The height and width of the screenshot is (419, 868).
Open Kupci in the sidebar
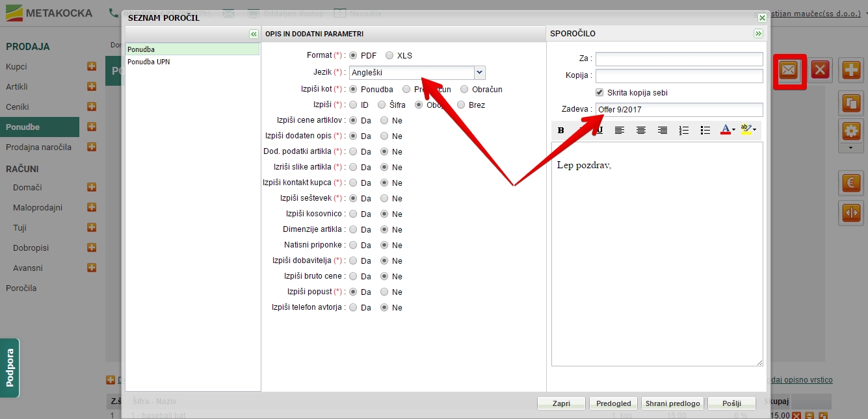(16, 66)
